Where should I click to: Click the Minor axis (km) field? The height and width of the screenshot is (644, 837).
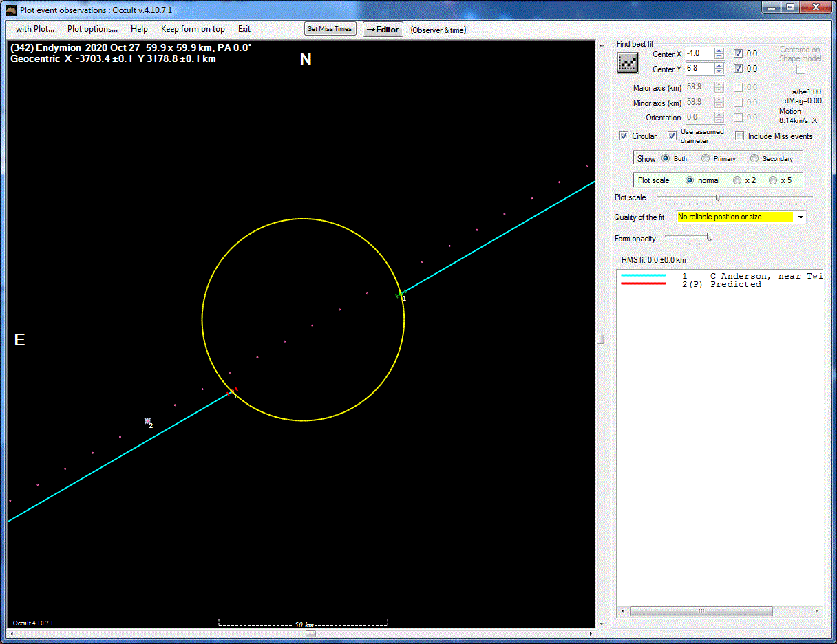pos(699,103)
